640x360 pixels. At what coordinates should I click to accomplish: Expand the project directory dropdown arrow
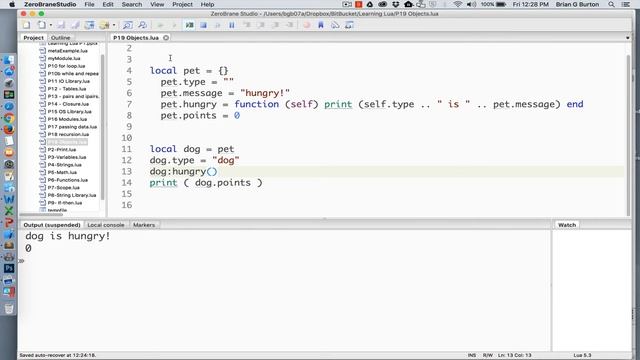pos(114,25)
